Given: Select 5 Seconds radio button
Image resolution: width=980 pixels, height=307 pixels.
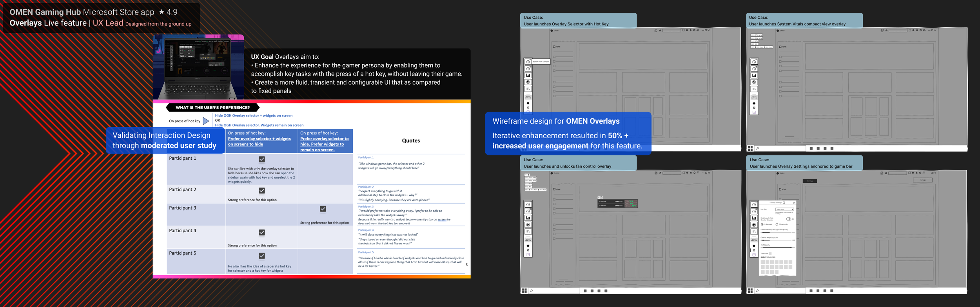Looking at the screenshot, I should pyautogui.click(x=762, y=224).
